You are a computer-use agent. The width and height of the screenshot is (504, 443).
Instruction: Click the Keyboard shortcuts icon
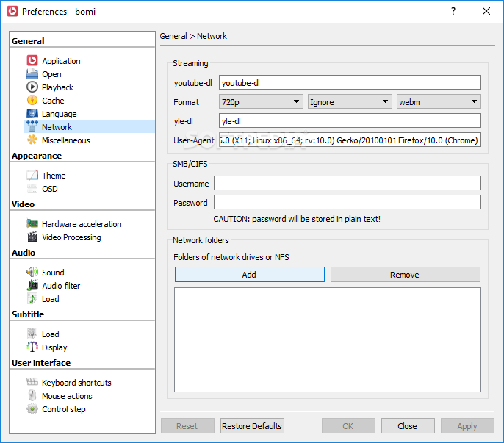click(x=32, y=382)
